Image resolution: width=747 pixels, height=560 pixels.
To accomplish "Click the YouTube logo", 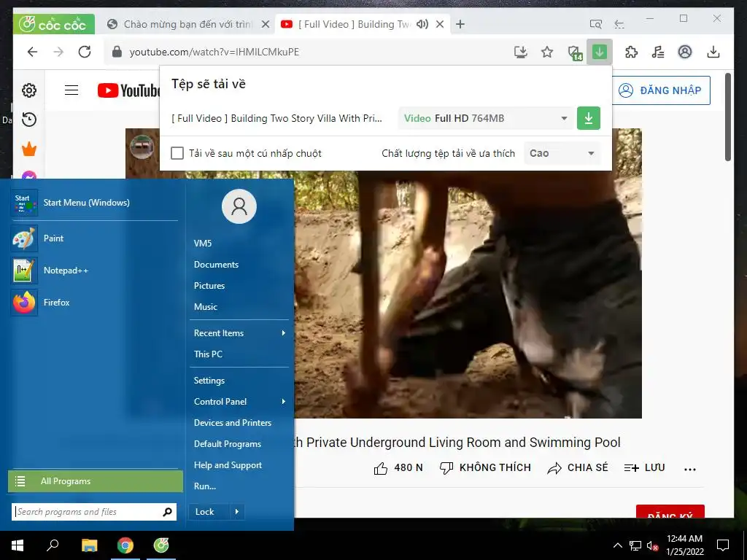I will tap(128, 90).
